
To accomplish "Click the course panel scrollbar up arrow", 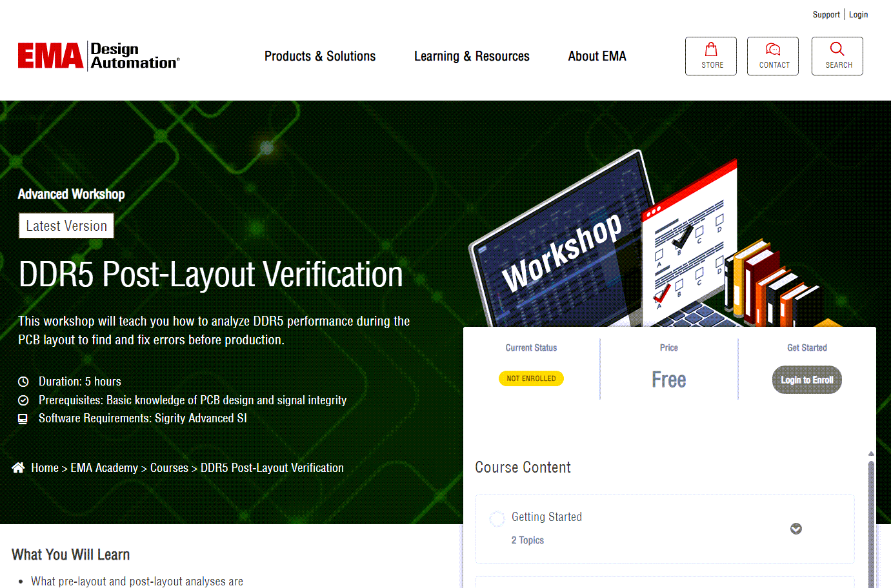I will pyautogui.click(x=871, y=454).
